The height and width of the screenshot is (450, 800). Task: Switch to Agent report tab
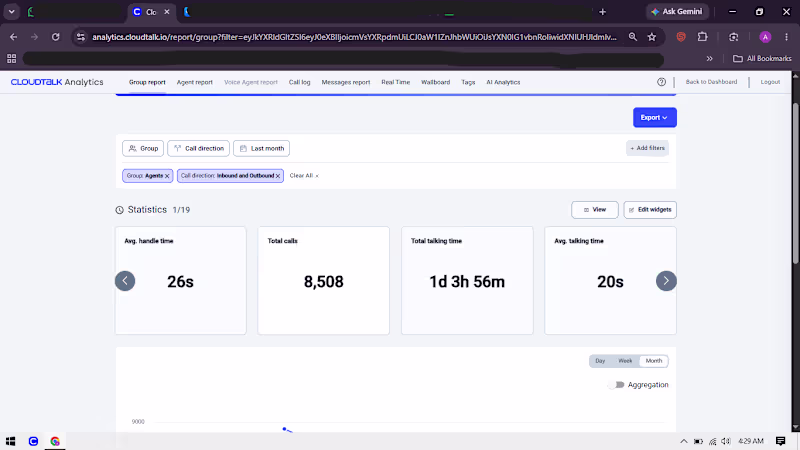[x=194, y=82]
